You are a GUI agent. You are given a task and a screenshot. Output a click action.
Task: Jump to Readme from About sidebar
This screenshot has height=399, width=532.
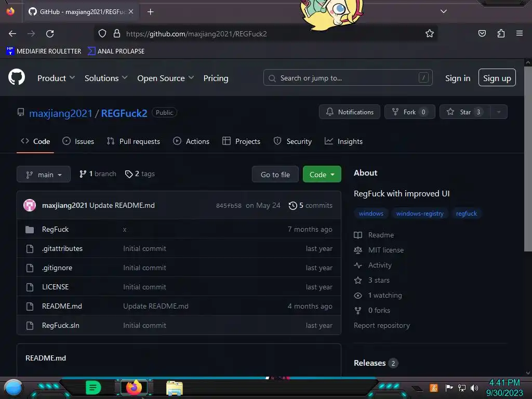click(374, 235)
